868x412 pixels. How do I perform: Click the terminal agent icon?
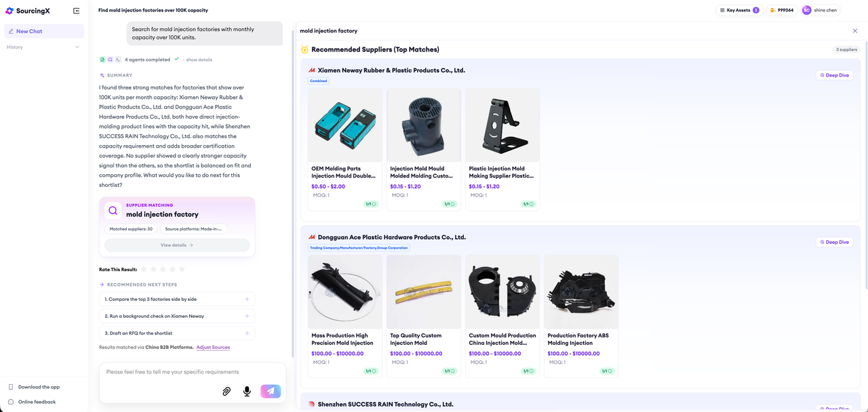pyautogui.click(x=118, y=60)
